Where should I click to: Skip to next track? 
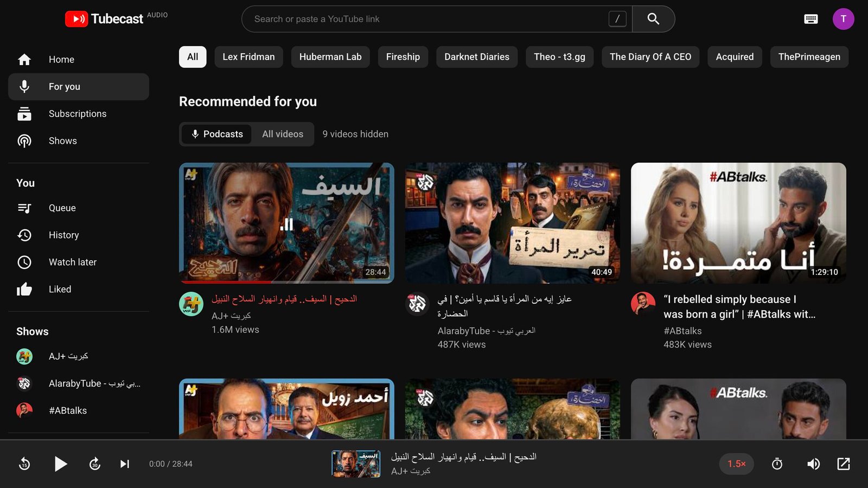pyautogui.click(x=125, y=464)
